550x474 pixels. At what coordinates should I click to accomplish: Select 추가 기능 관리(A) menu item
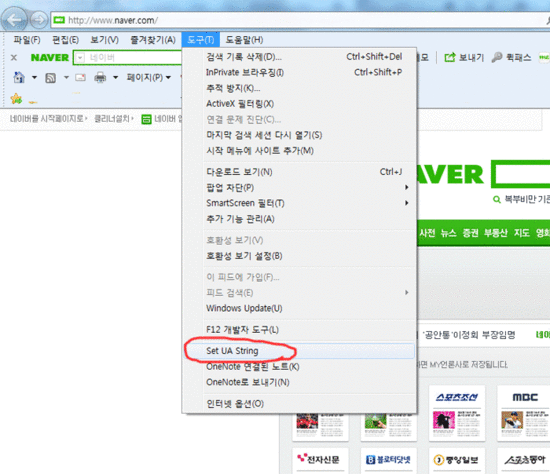pos(299,219)
